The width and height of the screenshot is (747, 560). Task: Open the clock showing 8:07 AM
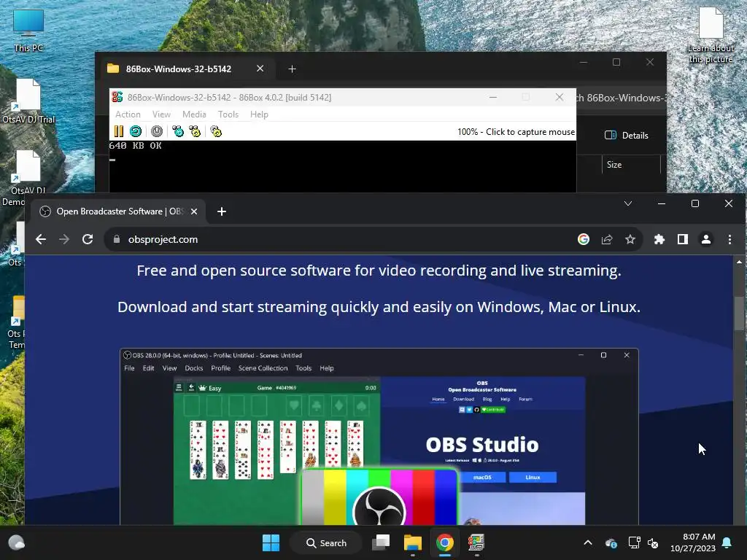tap(693, 542)
